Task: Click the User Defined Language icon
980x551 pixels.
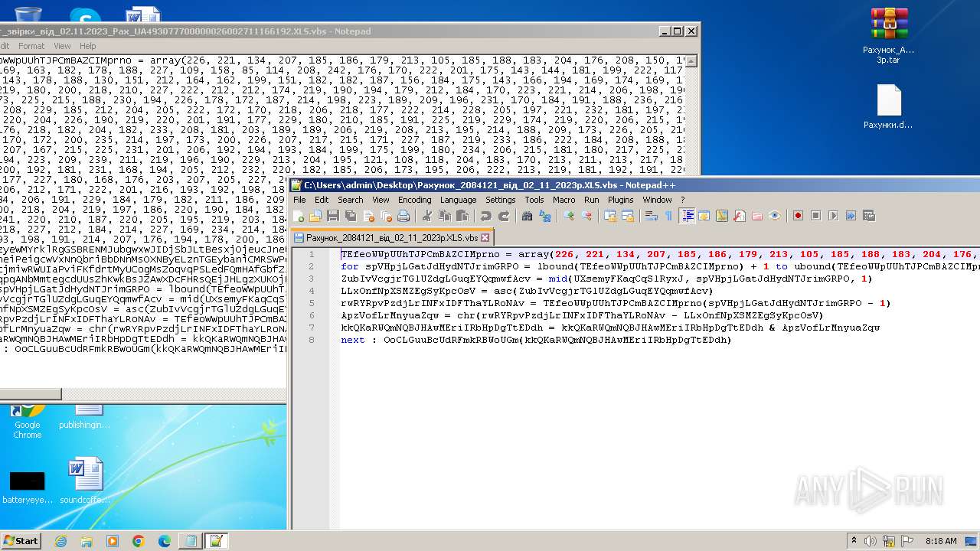Action: [704, 216]
